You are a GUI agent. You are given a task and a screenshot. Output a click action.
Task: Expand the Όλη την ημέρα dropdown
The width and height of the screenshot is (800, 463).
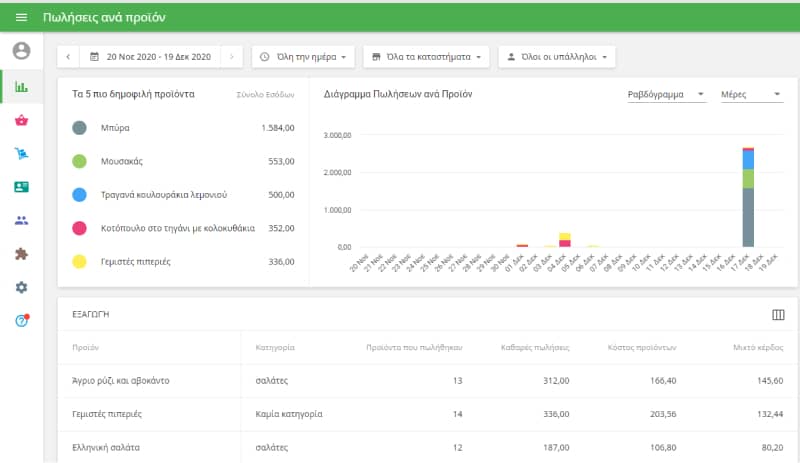click(x=304, y=57)
